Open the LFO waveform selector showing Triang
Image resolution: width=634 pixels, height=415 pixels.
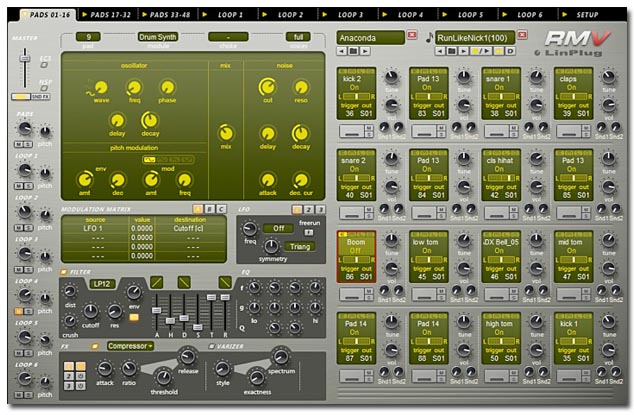[x=300, y=247]
